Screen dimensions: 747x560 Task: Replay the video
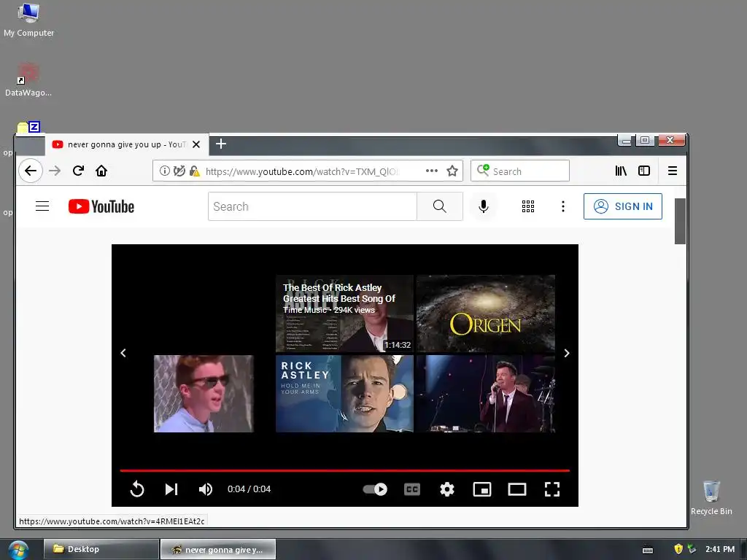coord(137,489)
